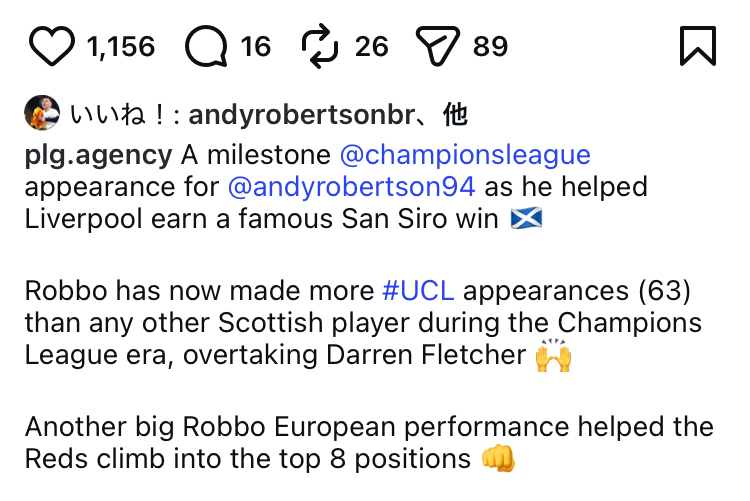Click the raised hands emoji
Screen dimensions: 750x501
point(553,356)
